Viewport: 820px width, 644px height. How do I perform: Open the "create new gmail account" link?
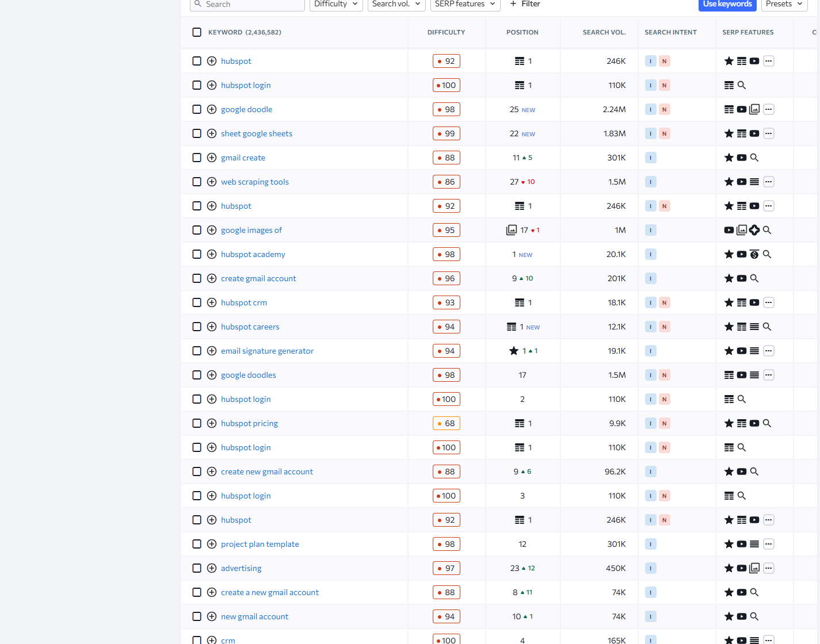[267, 471]
